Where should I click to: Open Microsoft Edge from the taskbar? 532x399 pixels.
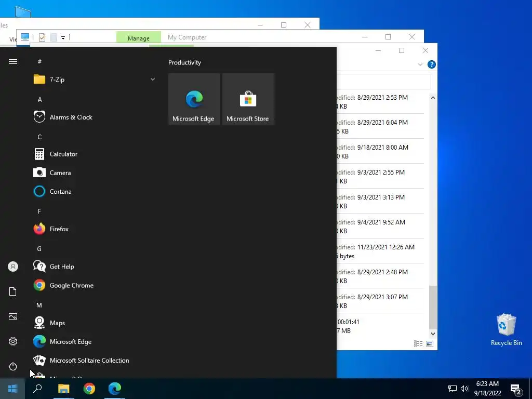(115, 389)
